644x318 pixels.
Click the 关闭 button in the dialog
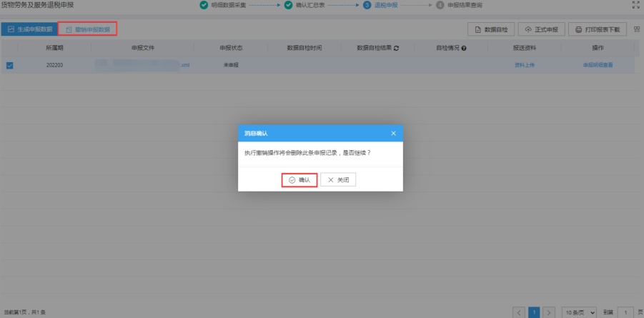(x=338, y=180)
